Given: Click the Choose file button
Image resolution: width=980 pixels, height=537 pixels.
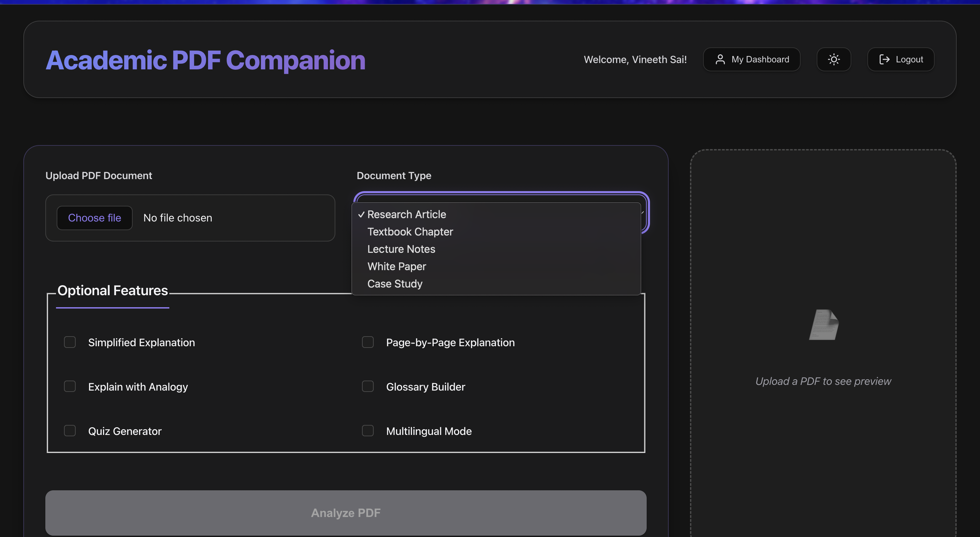Looking at the screenshot, I should 94,218.
